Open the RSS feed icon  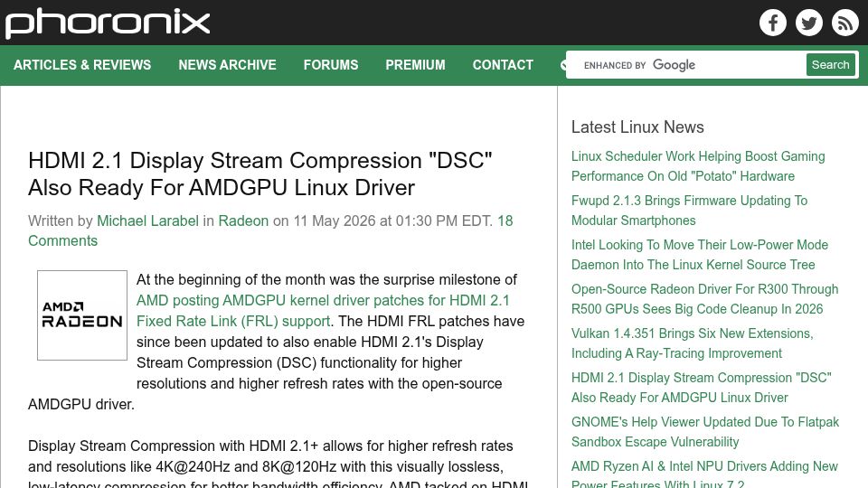(844, 23)
